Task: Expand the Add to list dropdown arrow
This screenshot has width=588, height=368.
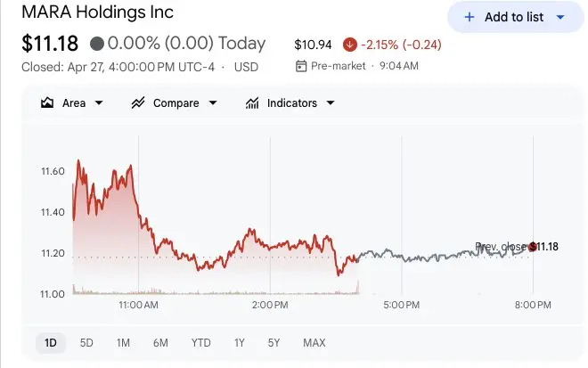Action: [559, 17]
